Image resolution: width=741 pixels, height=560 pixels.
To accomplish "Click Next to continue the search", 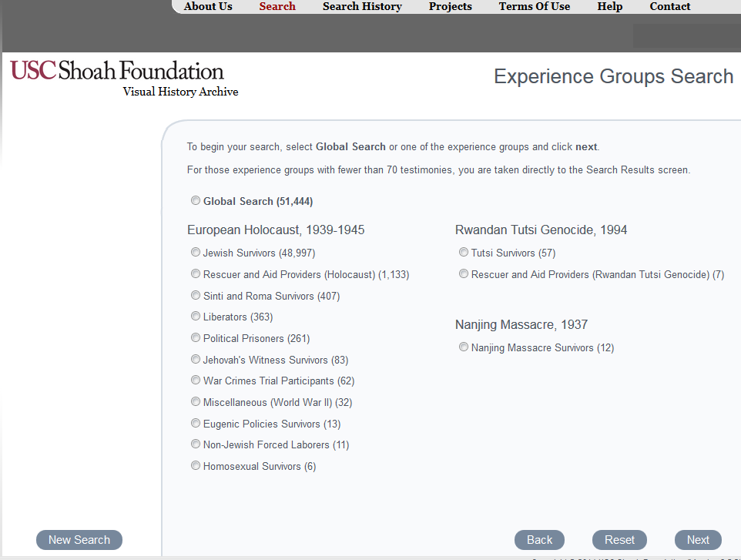I will tap(698, 540).
